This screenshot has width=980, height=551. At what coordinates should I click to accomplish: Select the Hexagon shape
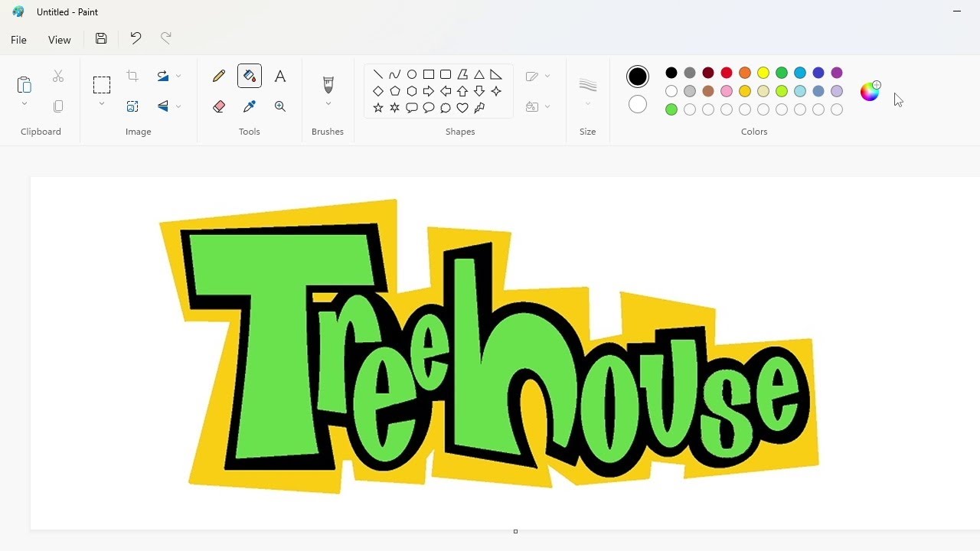412,91
